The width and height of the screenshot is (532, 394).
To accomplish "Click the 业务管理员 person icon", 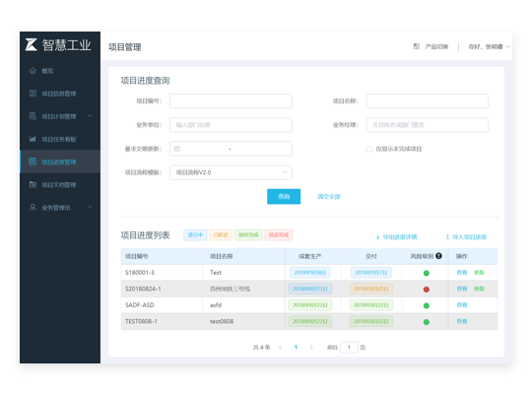I will click(x=33, y=208).
